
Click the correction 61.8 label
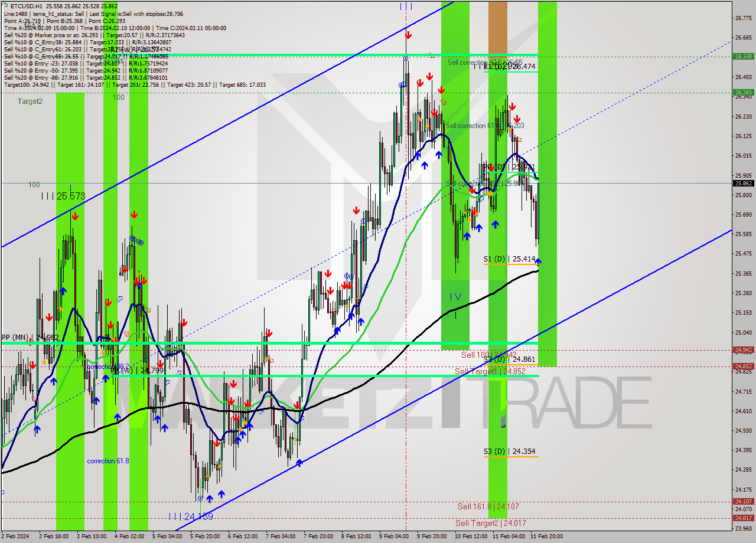108,461
